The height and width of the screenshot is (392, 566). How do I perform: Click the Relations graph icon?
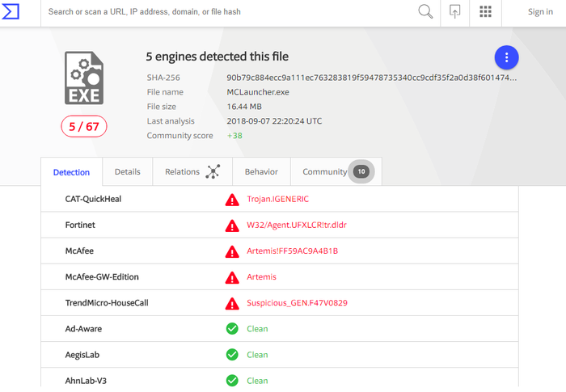pyautogui.click(x=213, y=171)
